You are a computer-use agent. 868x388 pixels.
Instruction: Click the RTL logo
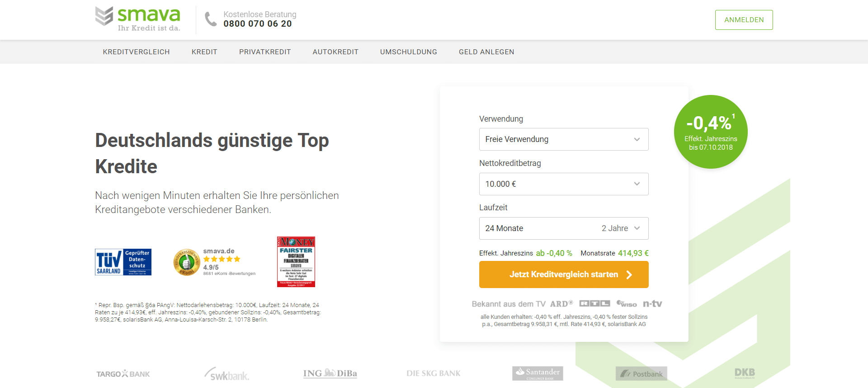click(594, 304)
